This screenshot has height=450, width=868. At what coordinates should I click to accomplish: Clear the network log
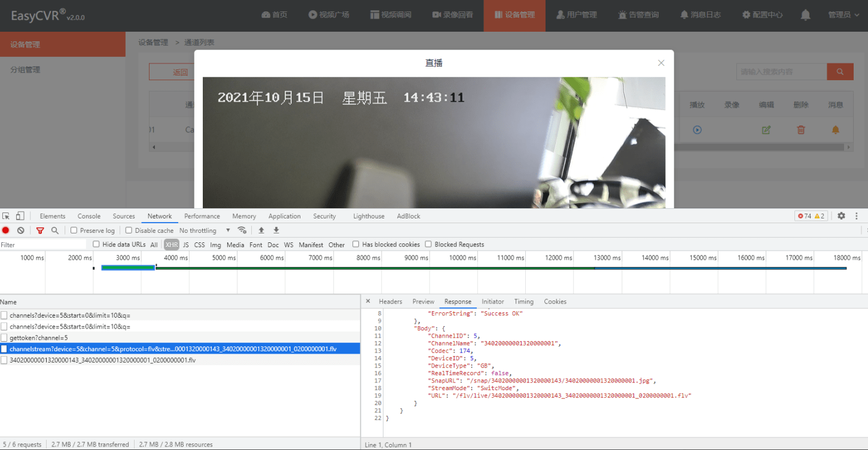click(21, 230)
